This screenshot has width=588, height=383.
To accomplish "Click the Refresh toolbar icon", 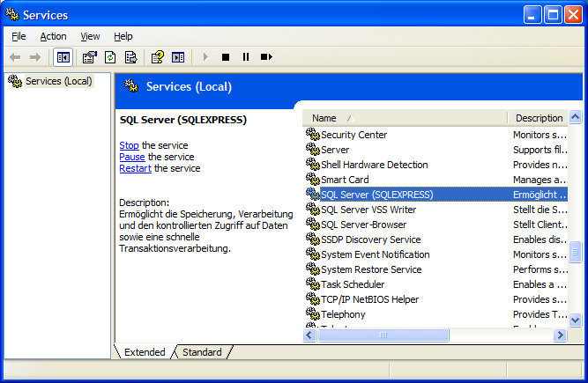I will tap(110, 57).
